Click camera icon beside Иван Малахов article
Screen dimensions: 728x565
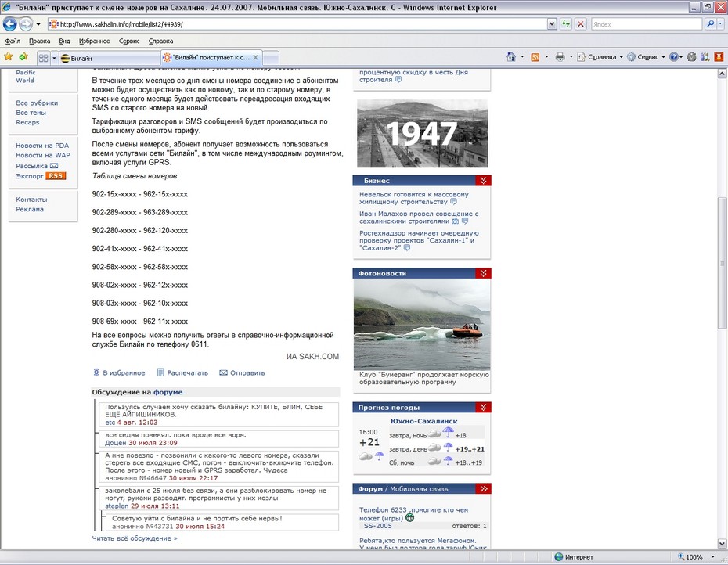[x=455, y=221]
